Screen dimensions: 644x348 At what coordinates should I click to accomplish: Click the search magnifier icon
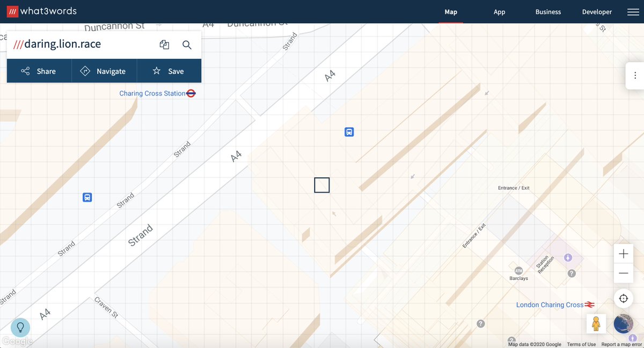[187, 45]
